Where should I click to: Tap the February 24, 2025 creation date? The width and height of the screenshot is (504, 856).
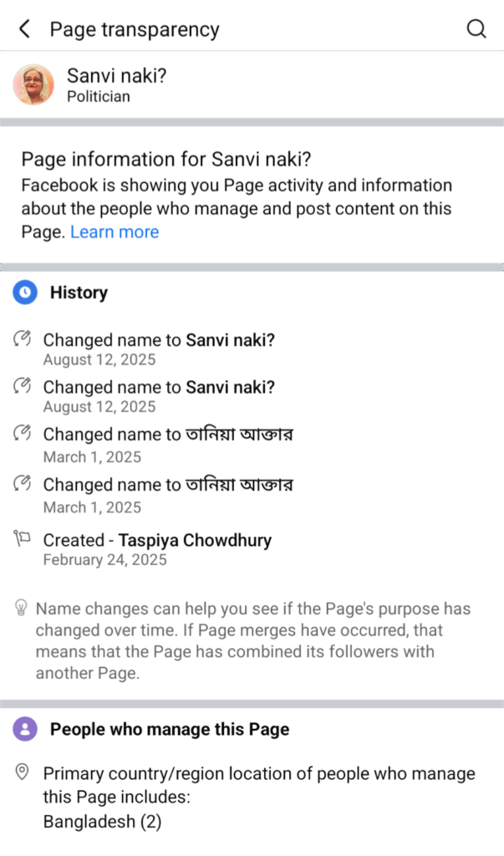click(x=104, y=560)
